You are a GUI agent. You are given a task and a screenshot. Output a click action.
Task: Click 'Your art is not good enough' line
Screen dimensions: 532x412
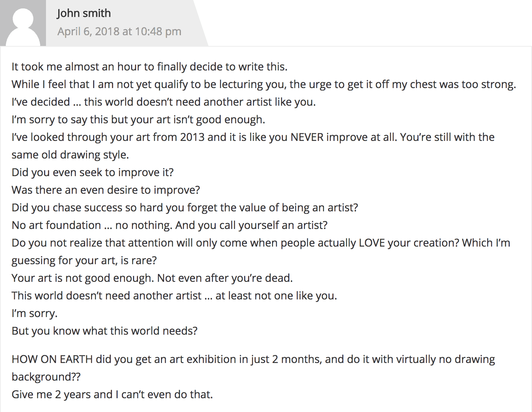point(152,278)
